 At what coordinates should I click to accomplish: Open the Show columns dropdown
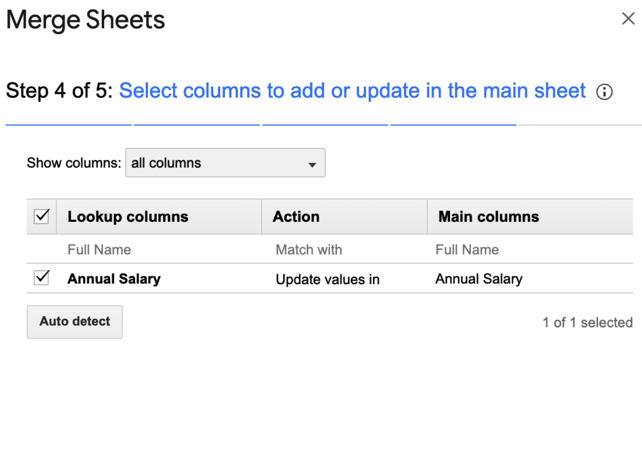tap(225, 163)
